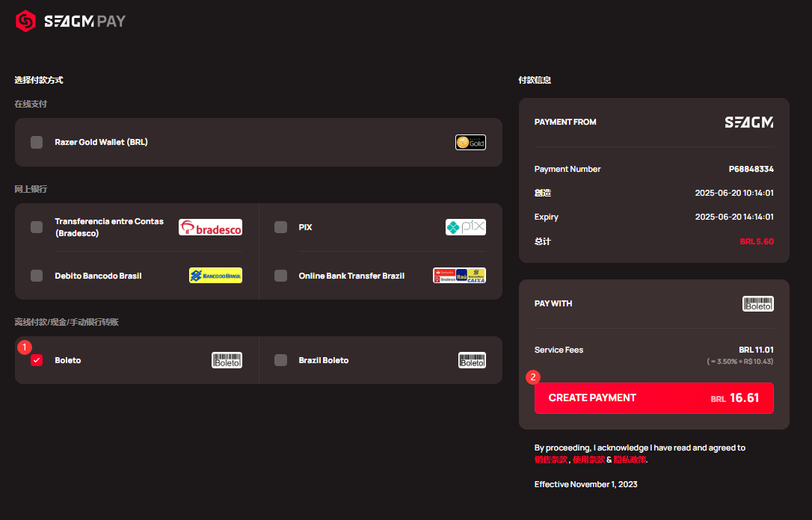
Task: Click the 在线支付 category label
Action: pos(31,104)
